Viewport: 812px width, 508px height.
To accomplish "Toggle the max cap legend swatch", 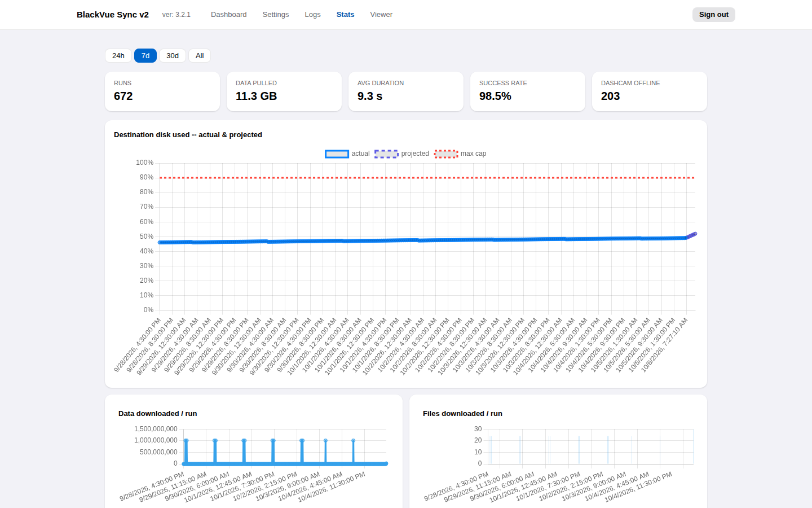I will (x=446, y=154).
